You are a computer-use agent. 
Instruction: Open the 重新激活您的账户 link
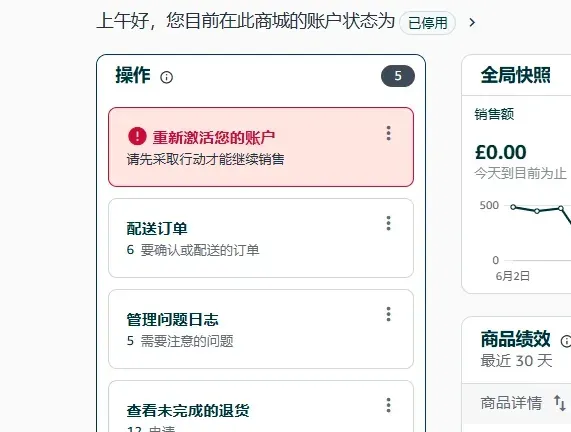coord(214,137)
